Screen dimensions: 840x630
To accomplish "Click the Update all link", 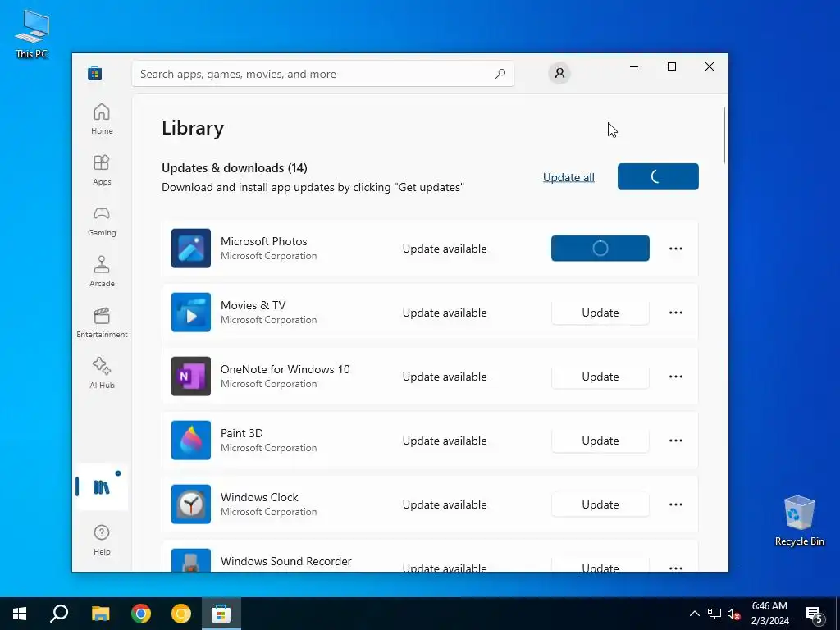I will click(568, 177).
